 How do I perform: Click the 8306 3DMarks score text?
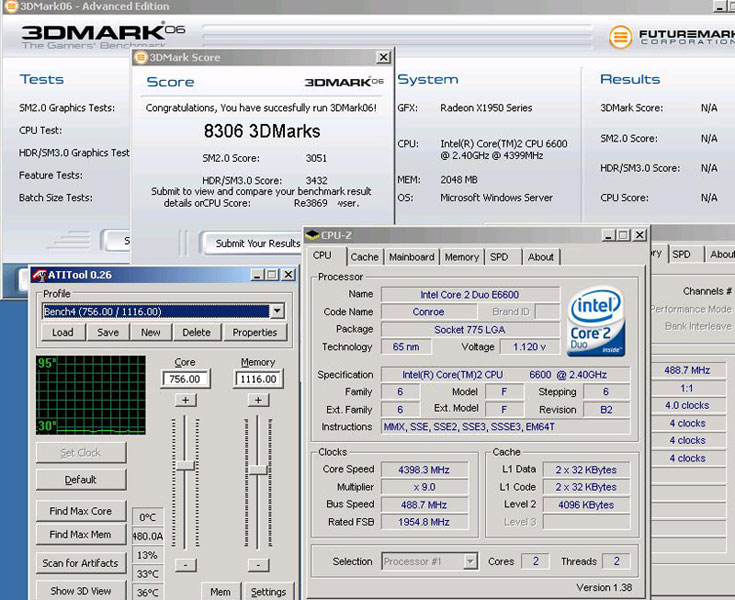[262, 131]
